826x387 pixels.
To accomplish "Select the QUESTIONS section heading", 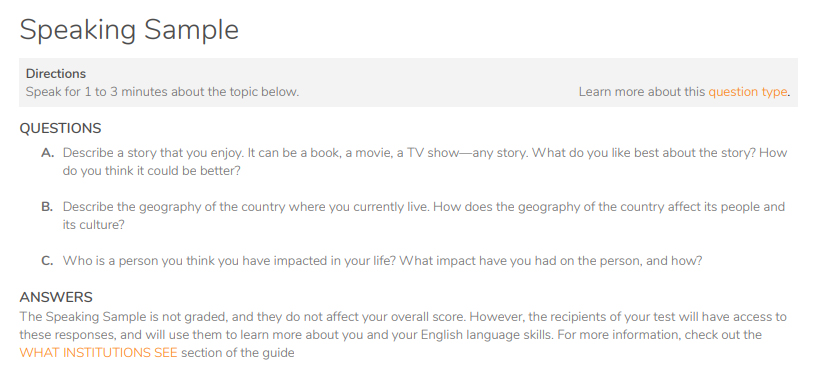I will click(61, 128).
